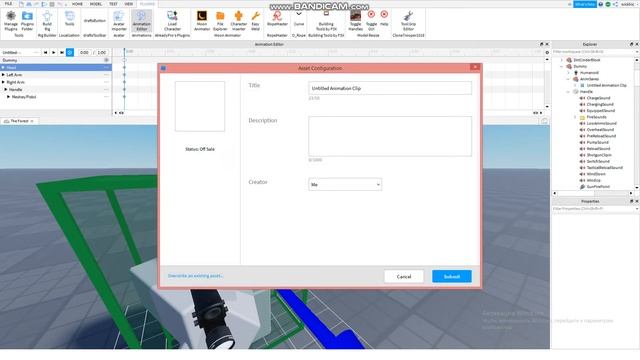Click the animation length field 1:00
Screen dimensions: 640x360
(102, 52)
